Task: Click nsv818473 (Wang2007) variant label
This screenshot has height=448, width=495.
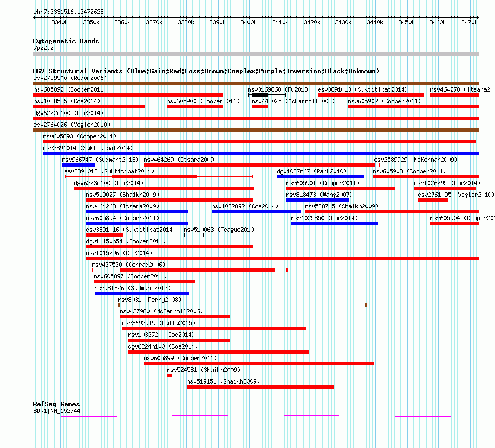Action: (319, 195)
